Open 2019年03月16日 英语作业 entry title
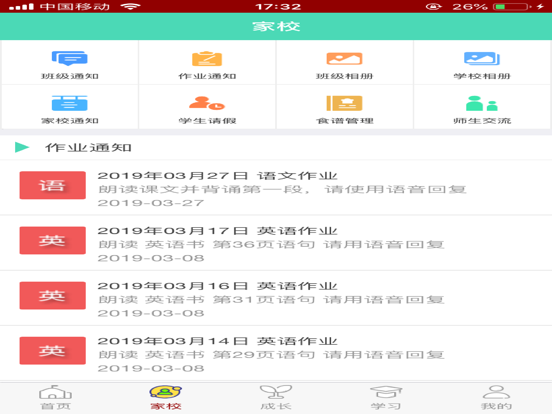 click(x=217, y=286)
